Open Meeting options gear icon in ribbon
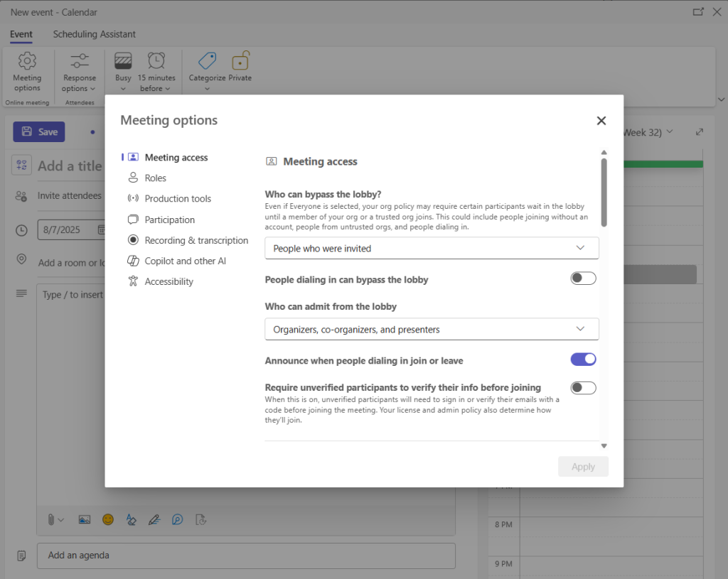The width and height of the screenshot is (728, 579). [x=27, y=61]
